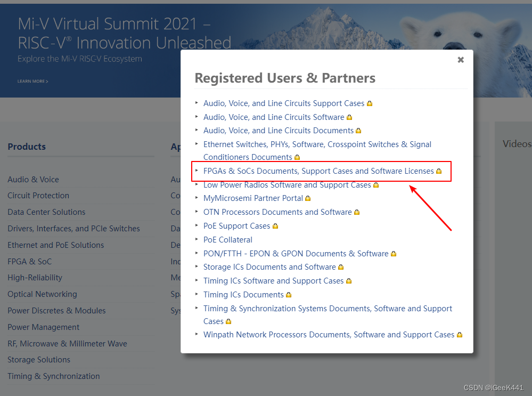Click lock icon beside Timing Synchronization Cases
532x396 pixels.
pos(228,321)
